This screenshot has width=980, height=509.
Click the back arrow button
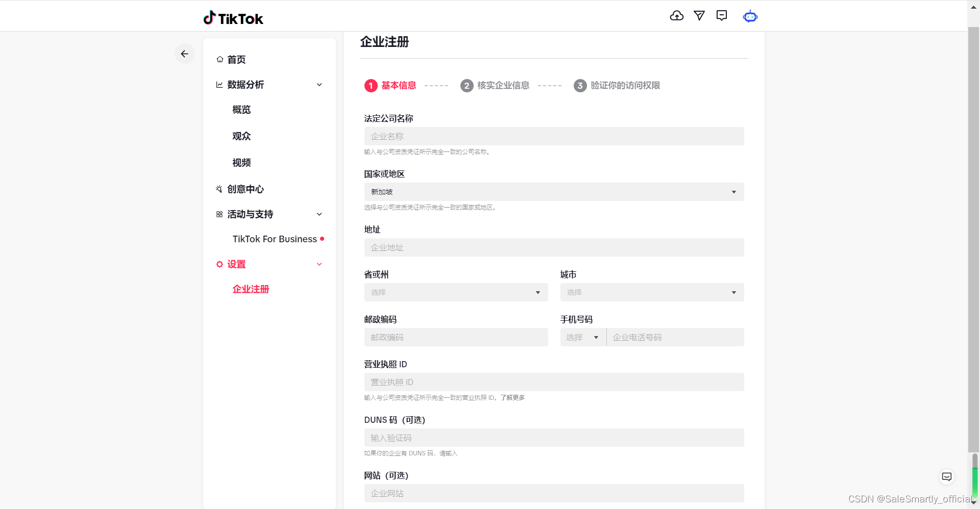coord(185,54)
